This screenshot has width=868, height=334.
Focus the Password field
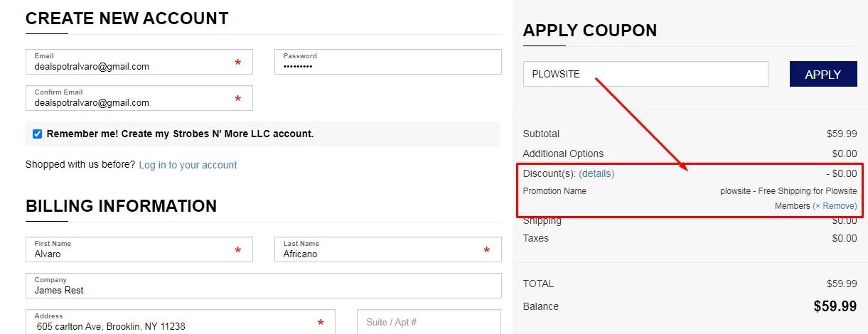click(x=387, y=63)
